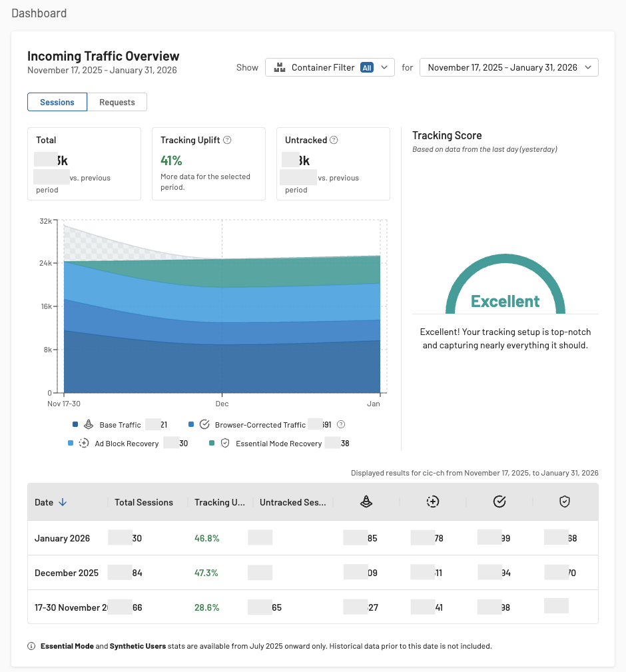Sort the table by Date column arrow

pyautogui.click(x=63, y=503)
